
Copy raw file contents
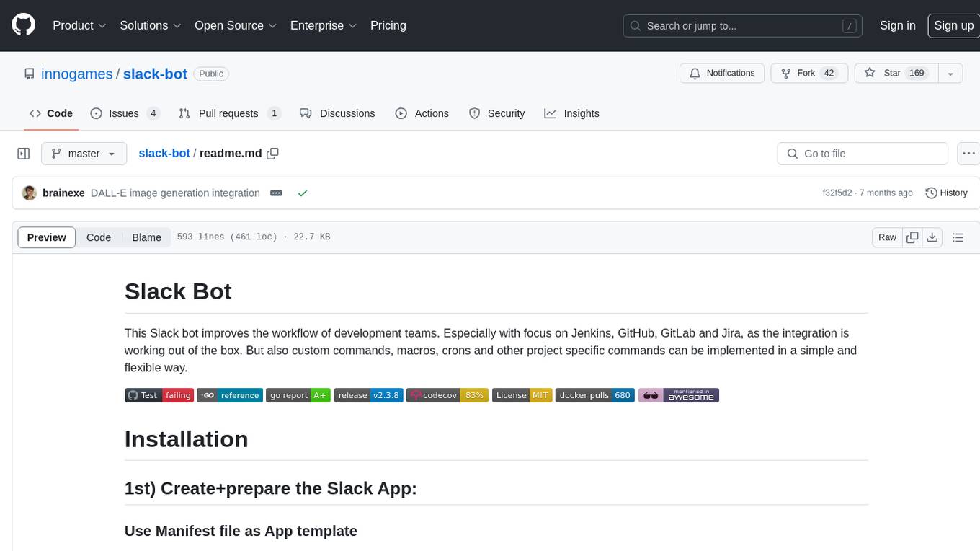coord(912,237)
